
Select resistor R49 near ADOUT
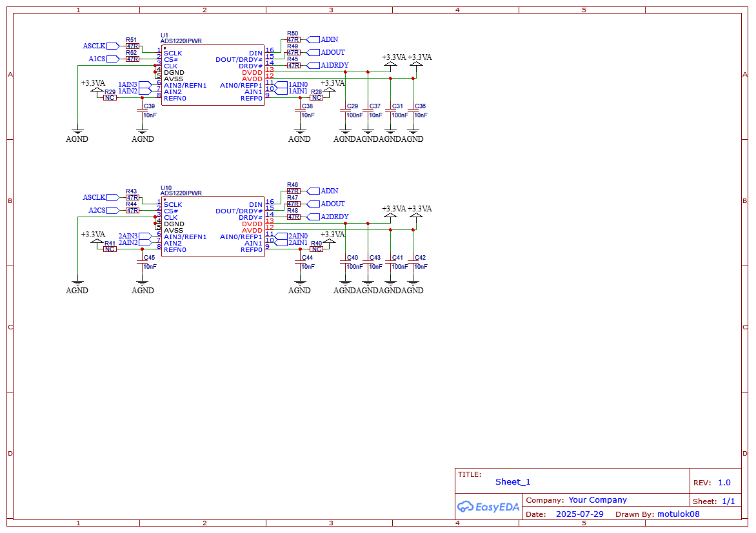click(x=293, y=53)
